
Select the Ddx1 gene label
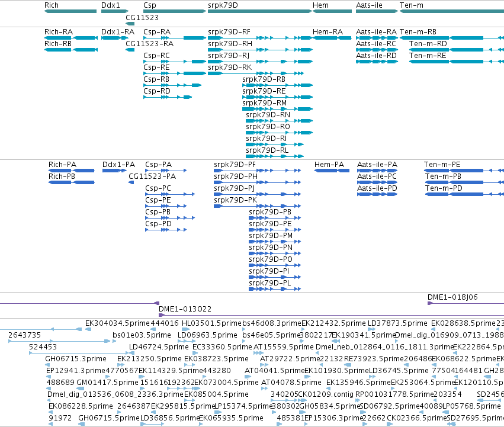[111, 5]
